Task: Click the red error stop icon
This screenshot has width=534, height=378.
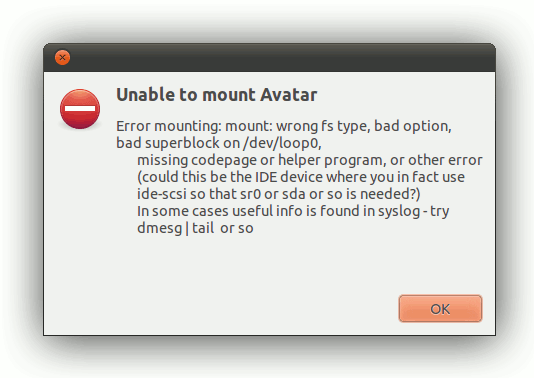Action: [x=80, y=109]
